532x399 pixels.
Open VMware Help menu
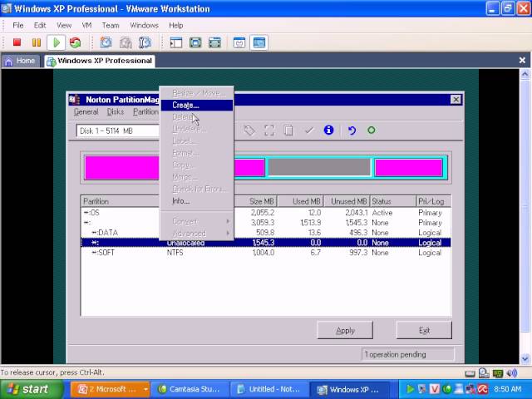point(175,26)
